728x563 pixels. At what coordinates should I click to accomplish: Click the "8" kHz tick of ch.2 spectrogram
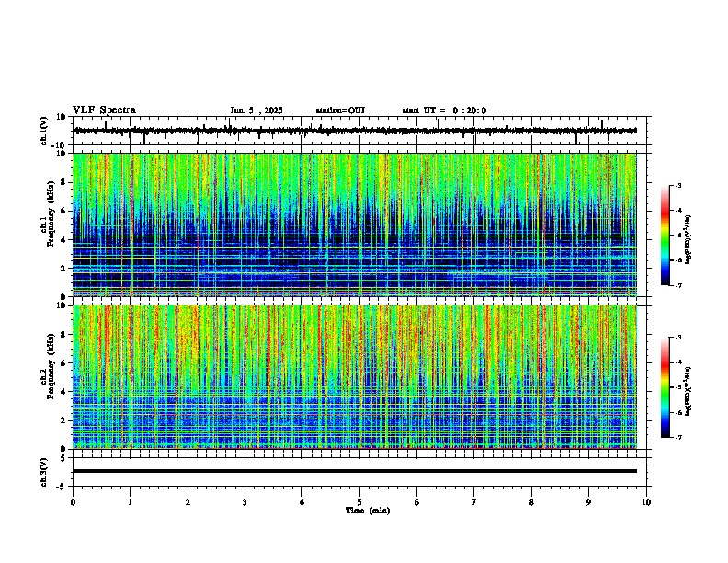click(x=64, y=335)
